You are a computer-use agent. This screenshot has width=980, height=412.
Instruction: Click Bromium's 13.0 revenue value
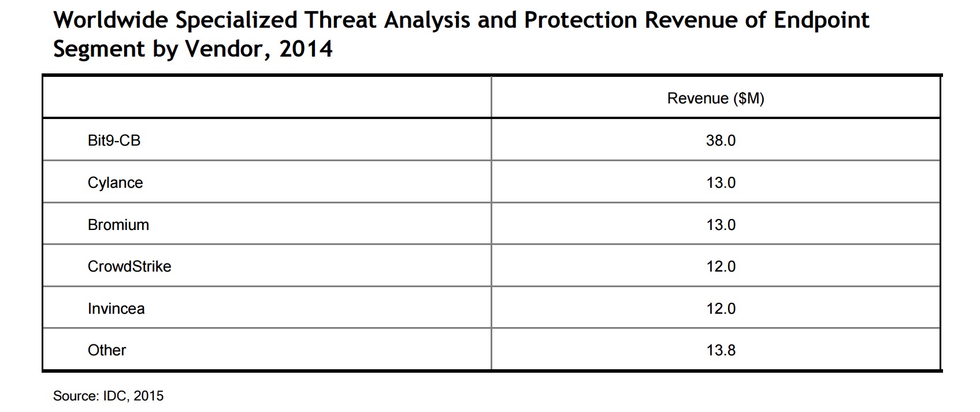coord(721,225)
